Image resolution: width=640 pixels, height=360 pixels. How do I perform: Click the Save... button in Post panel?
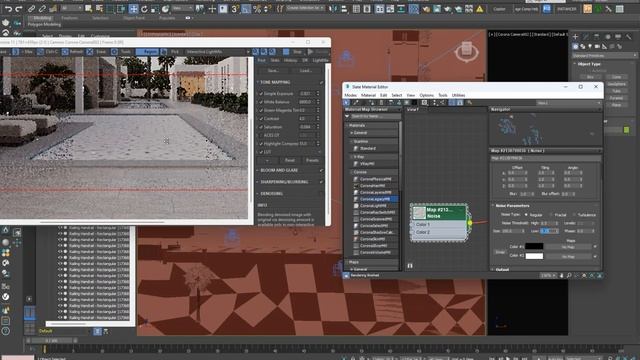(x=273, y=70)
